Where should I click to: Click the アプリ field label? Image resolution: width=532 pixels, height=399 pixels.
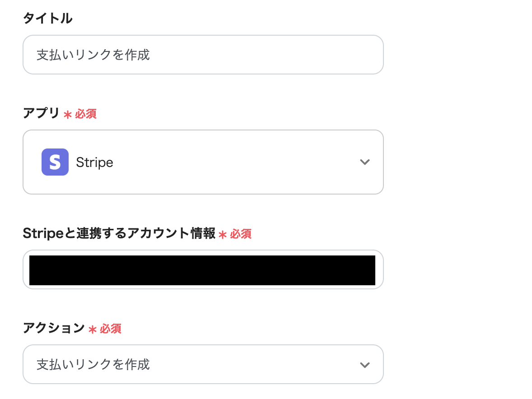[41, 114]
